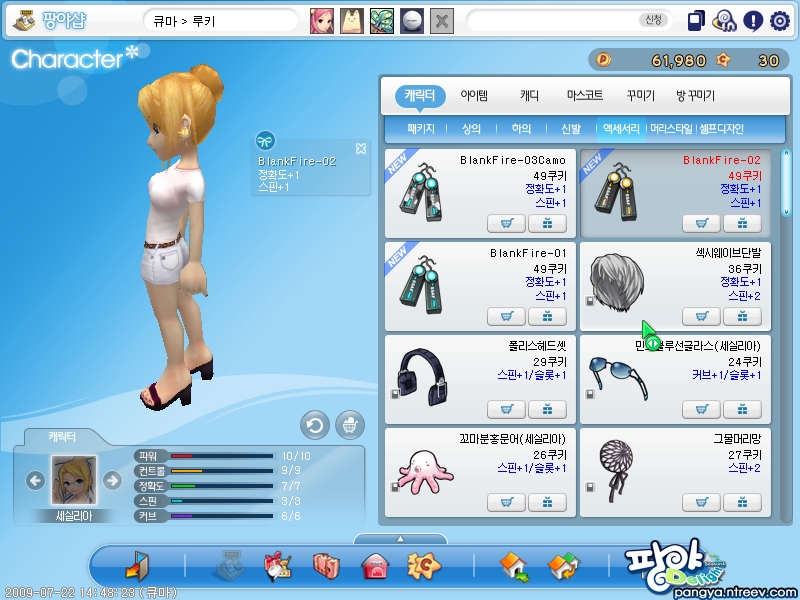Expand the bottom menu panel arrow

tap(401, 539)
